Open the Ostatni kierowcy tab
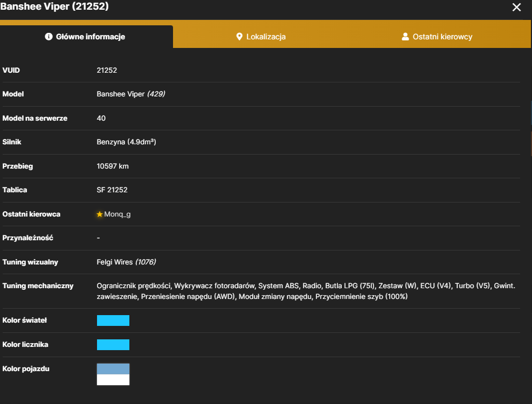The image size is (532, 404). (437, 37)
